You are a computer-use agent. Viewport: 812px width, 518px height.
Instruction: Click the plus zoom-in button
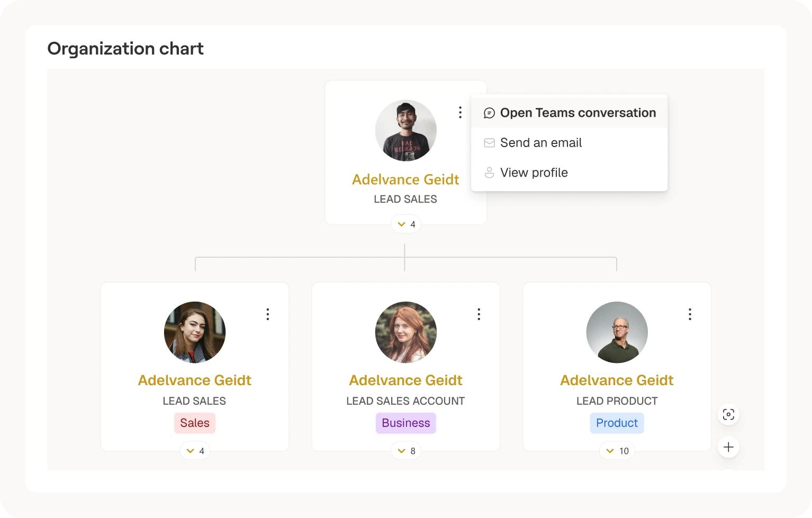(x=728, y=447)
